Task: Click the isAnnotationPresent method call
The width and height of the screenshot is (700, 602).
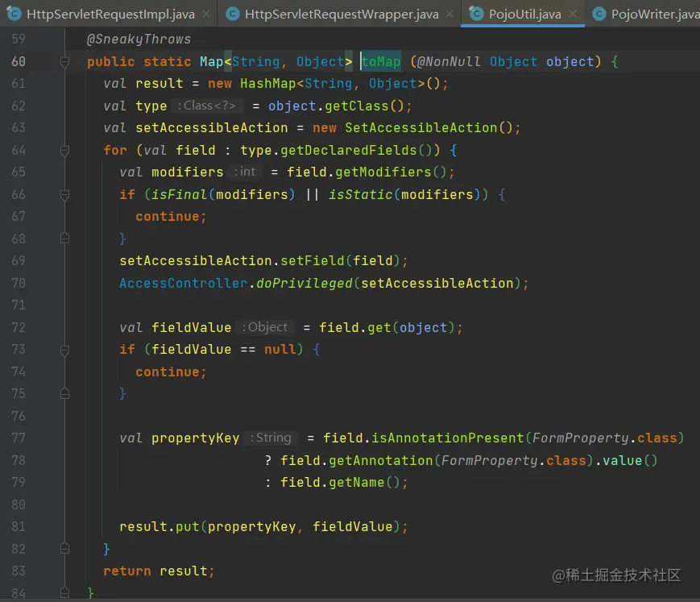Action: click(x=447, y=438)
